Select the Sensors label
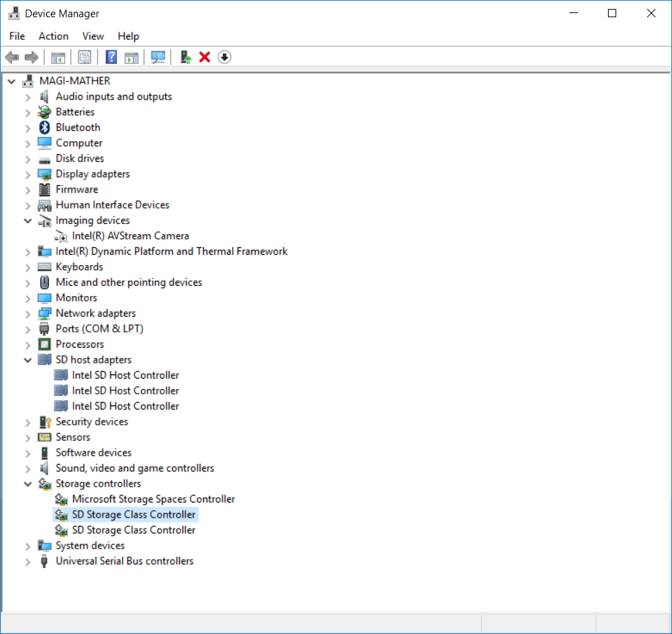The height and width of the screenshot is (634, 672). coord(73,437)
